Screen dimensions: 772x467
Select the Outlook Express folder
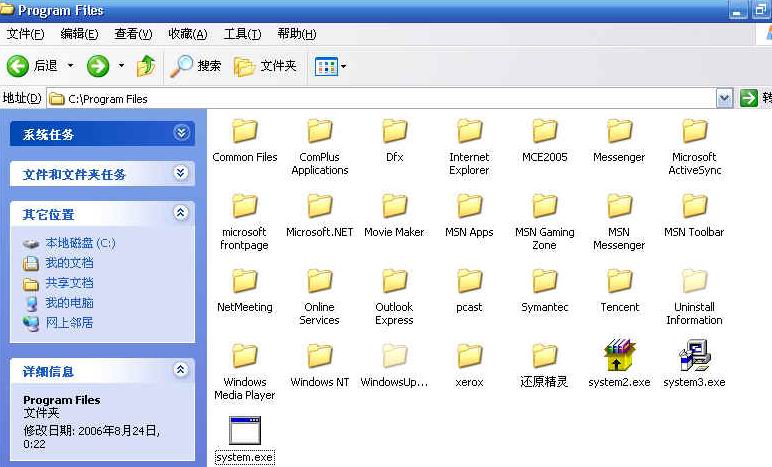[394, 297]
